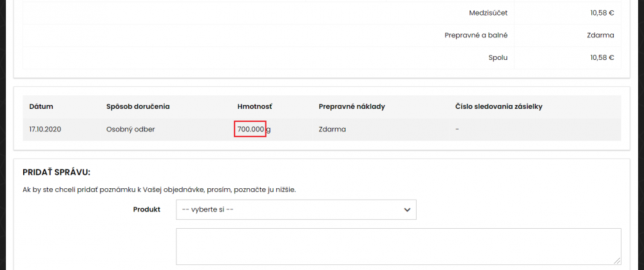This screenshot has width=644, height=270.
Task: Click the tracking number dash cell
Action: (457, 130)
